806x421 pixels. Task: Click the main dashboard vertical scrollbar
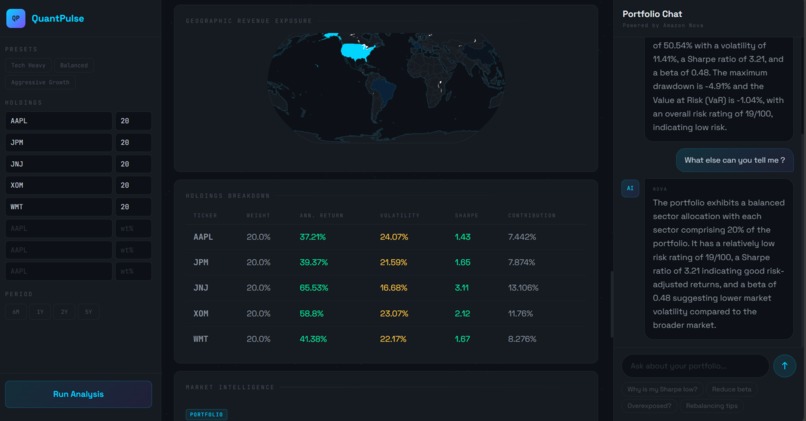click(612, 304)
